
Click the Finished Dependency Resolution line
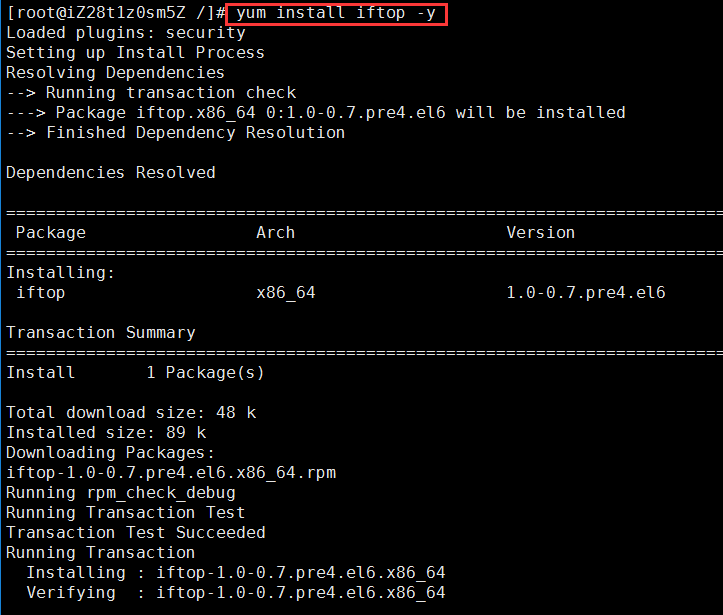click(175, 133)
